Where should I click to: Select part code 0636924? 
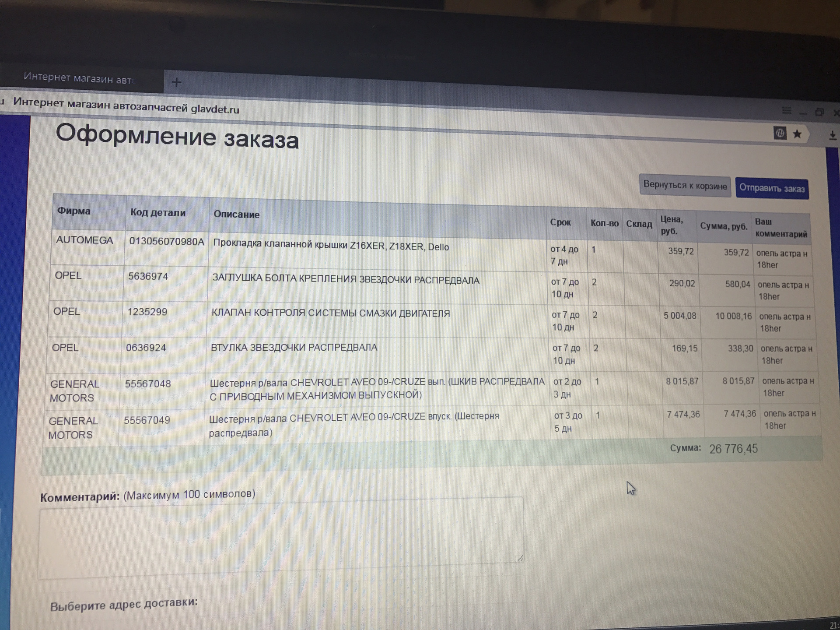tap(146, 348)
